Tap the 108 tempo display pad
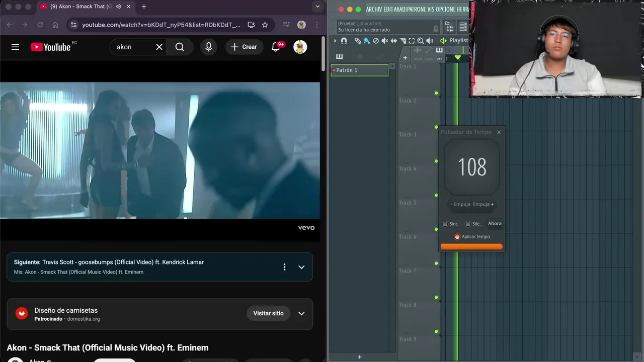This screenshot has height=362, width=644. click(472, 167)
